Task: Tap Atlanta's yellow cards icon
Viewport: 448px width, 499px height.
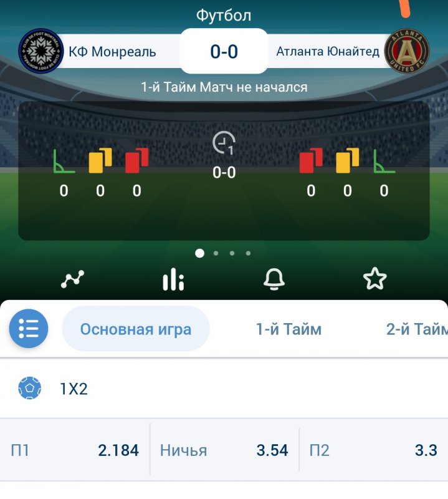Action: tap(348, 160)
